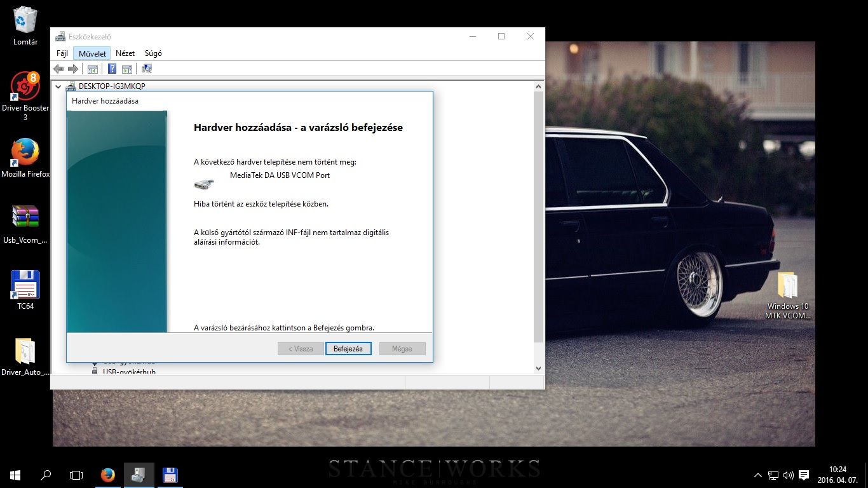
Task: Click the Hiba történt az eszköz telepítése message
Action: coord(261,204)
